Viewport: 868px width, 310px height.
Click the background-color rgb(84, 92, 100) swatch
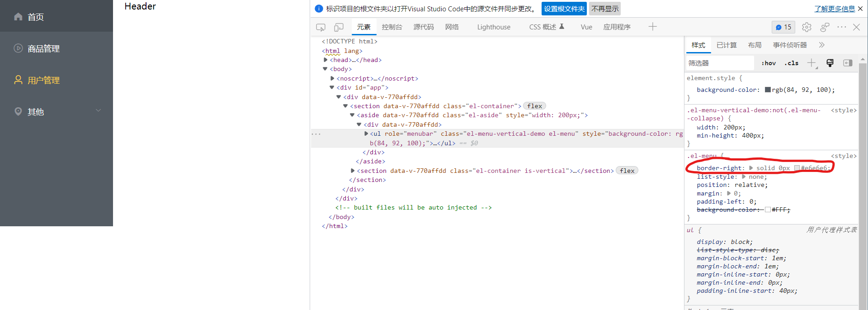pos(768,90)
